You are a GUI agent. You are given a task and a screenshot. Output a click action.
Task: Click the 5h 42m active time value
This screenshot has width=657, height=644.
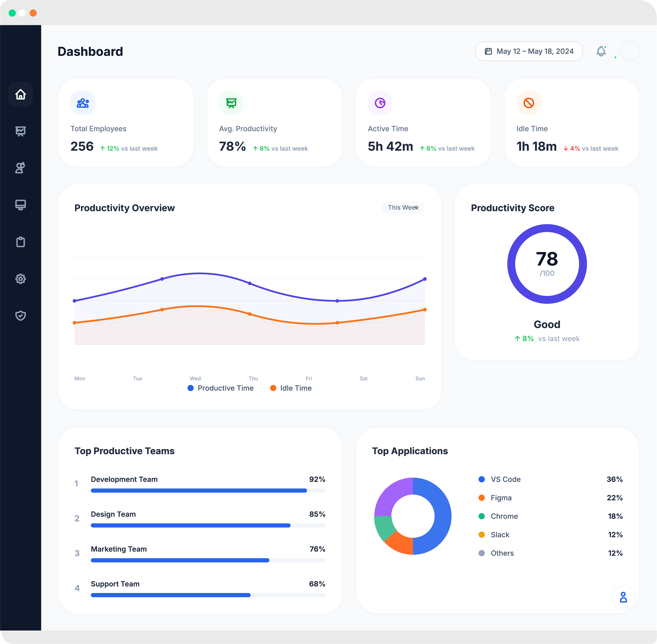point(391,147)
